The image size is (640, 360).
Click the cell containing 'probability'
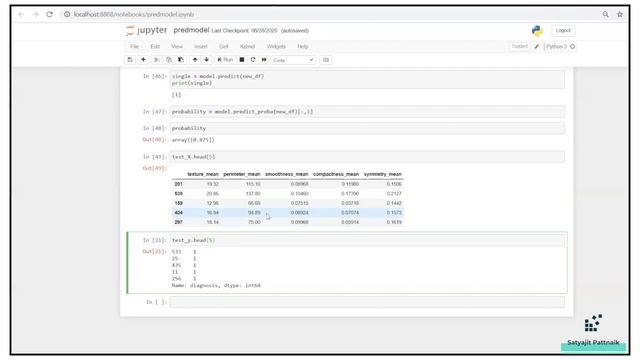pyautogui.click(x=367, y=128)
